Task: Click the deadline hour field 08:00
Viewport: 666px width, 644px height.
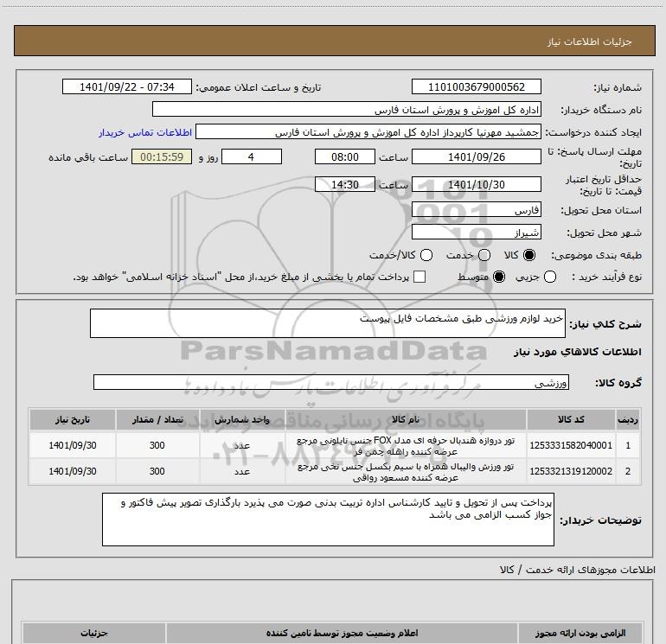Action: [345, 156]
